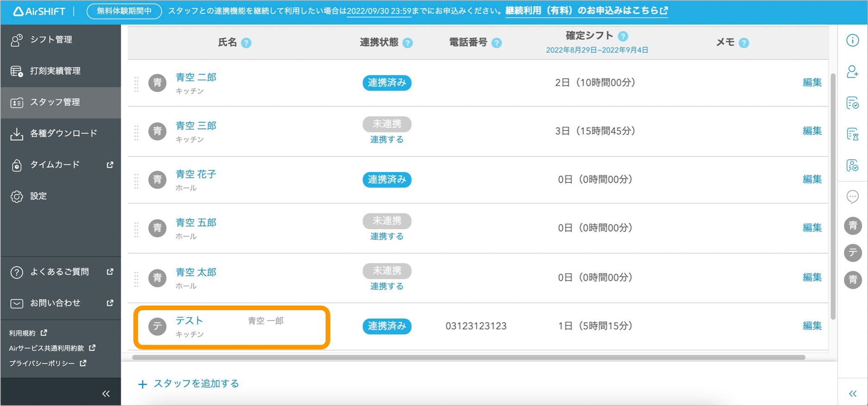
Task: Click help icon beside 連携状態 header
Action: (408, 43)
